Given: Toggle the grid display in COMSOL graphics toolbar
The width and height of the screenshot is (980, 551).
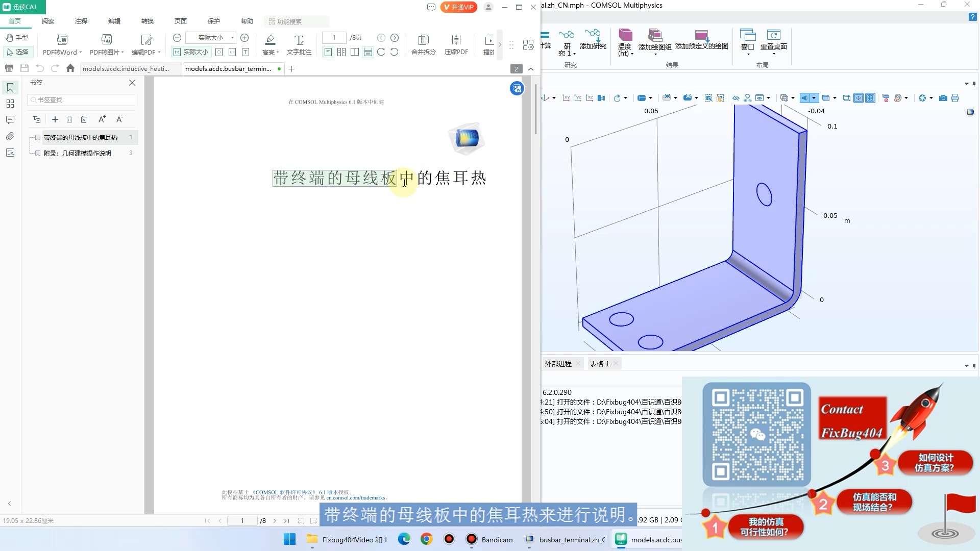Looking at the screenshot, I should pyautogui.click(x=870, y=98).
